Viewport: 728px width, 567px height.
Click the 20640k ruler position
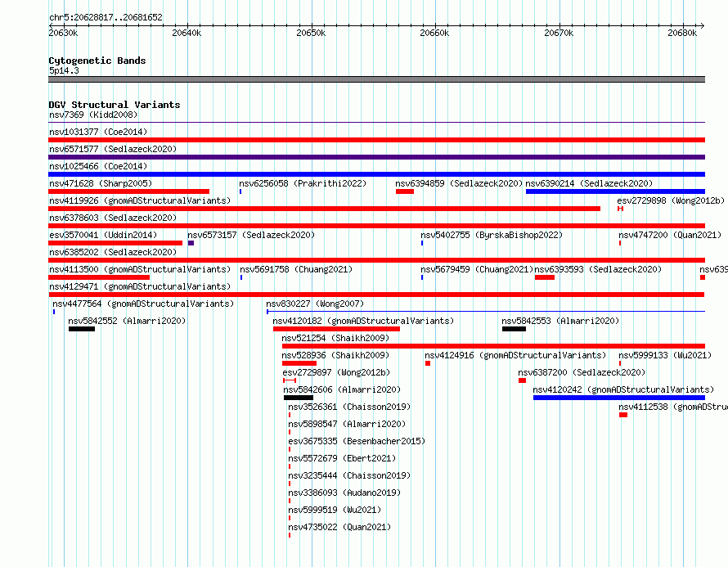(x=186, y=33)
